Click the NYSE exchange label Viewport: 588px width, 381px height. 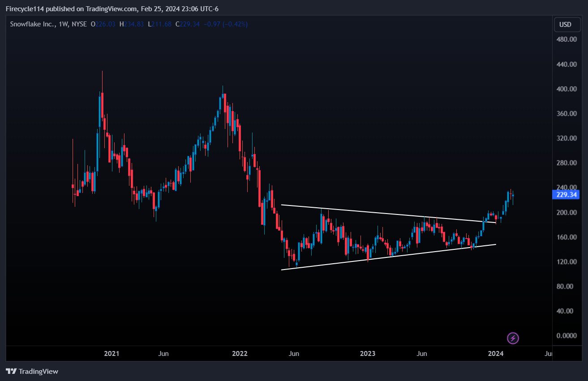click(79, 24)
